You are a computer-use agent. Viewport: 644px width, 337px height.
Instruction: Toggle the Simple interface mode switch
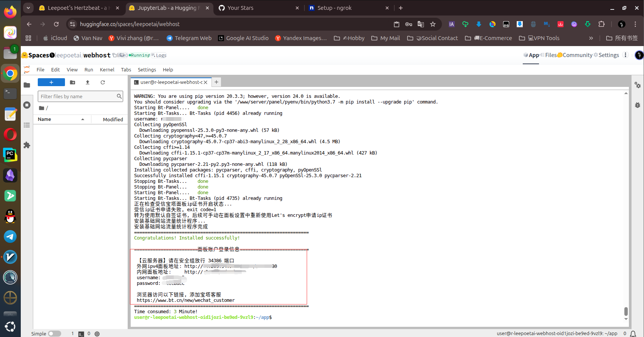coord(54,334)
